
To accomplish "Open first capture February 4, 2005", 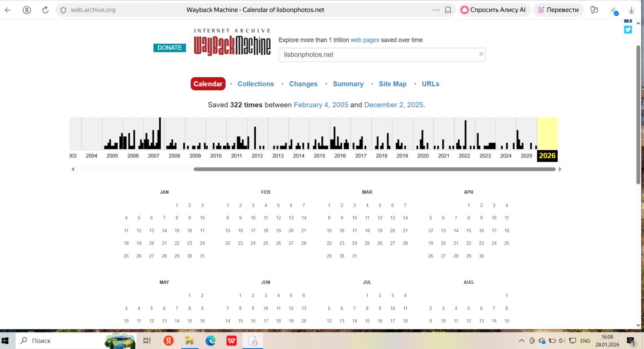I will click(x=321, y=105).
